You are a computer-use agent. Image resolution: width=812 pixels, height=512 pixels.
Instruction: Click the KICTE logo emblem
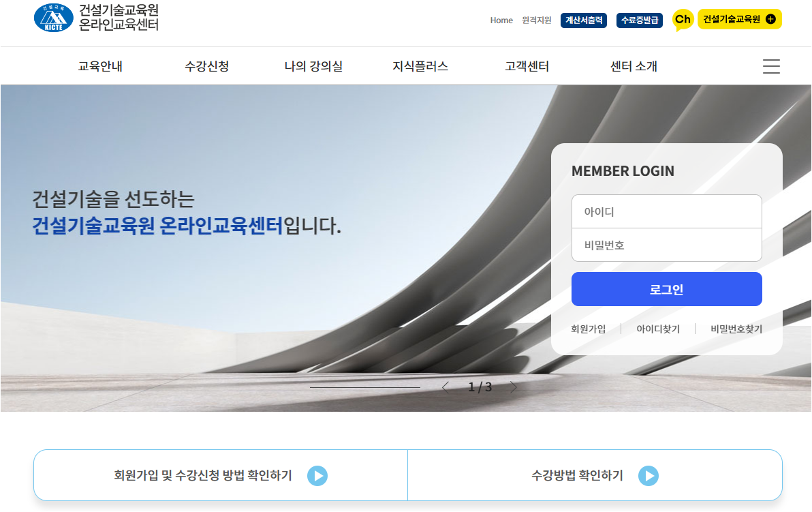pyautogui.click(x=53, y=18)
